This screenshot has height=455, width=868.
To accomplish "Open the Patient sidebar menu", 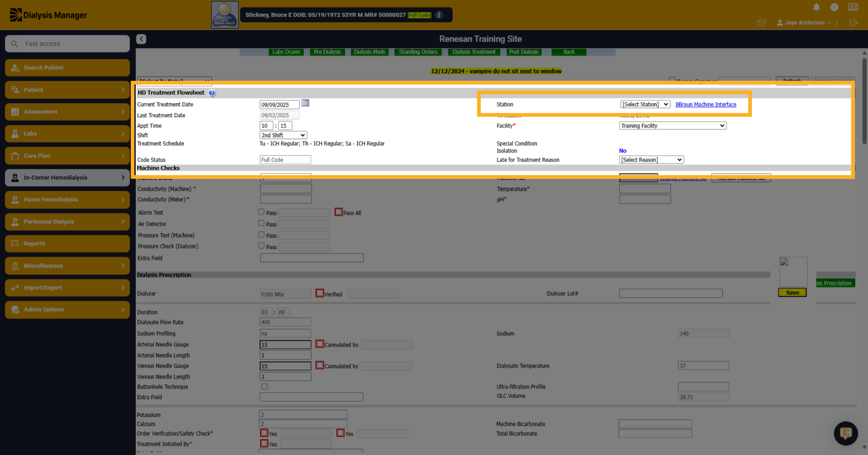I will (x=67, y=90).
